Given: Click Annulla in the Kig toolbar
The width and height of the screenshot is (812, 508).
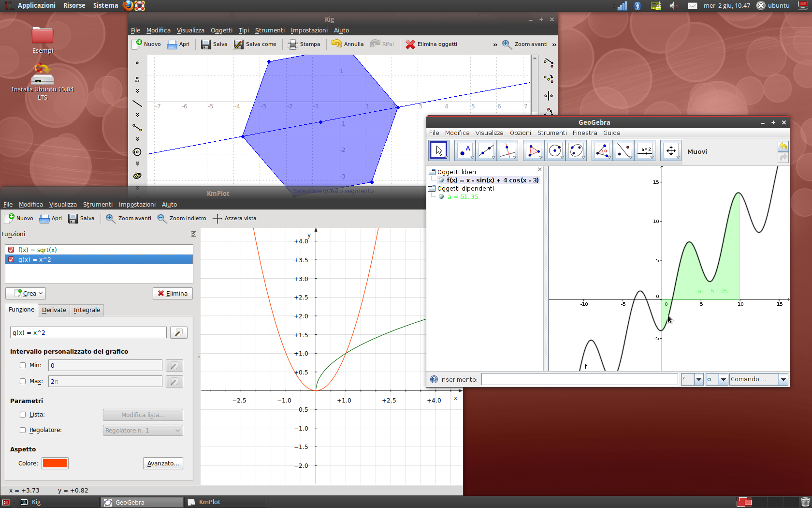Looking at the screenshot, I should [x=348, y=44].
